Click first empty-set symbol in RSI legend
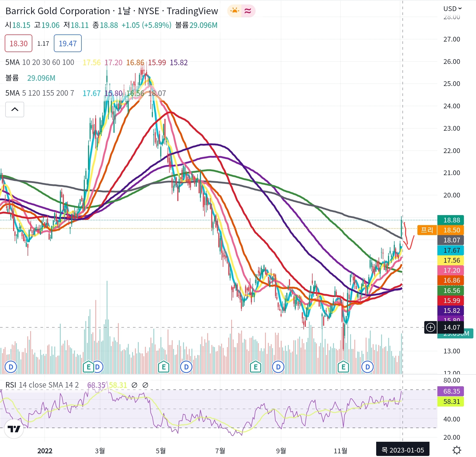The image size is (476, 457). (134, 385)
